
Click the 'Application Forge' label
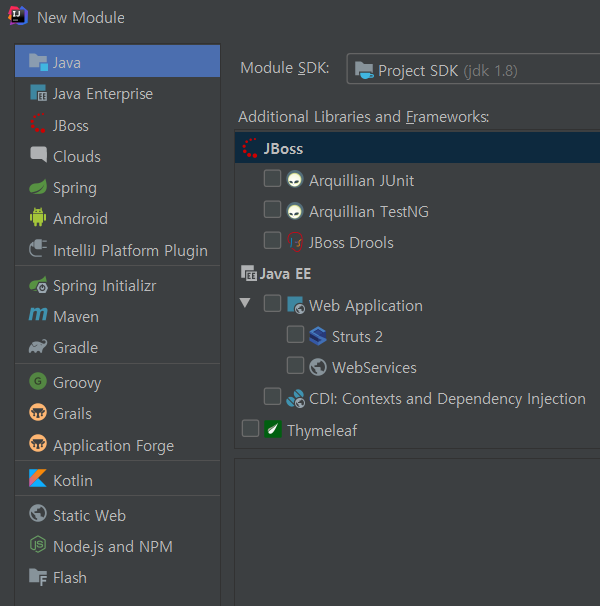pos(114,446)
